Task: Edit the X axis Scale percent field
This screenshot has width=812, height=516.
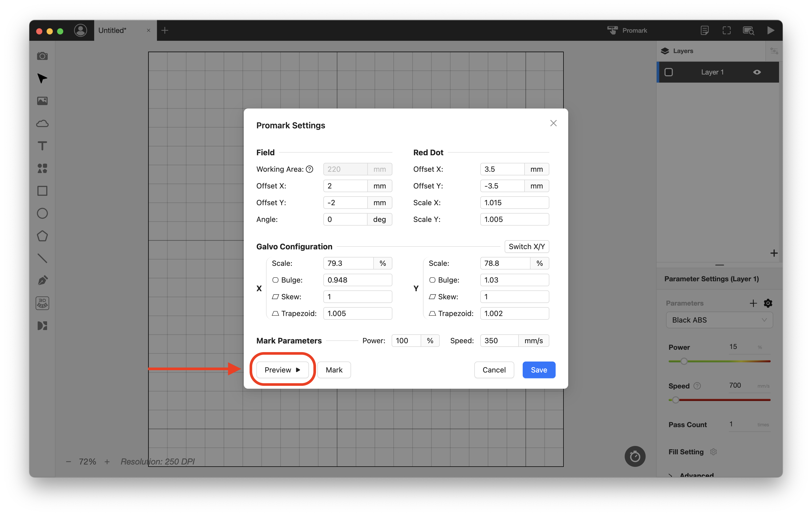Action: coord(348,263)
